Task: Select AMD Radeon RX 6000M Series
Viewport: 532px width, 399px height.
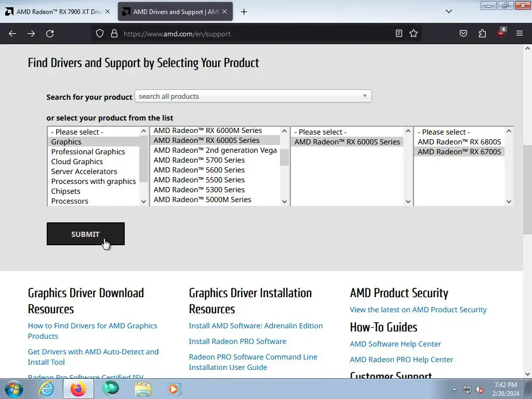Action: point(216,130)
